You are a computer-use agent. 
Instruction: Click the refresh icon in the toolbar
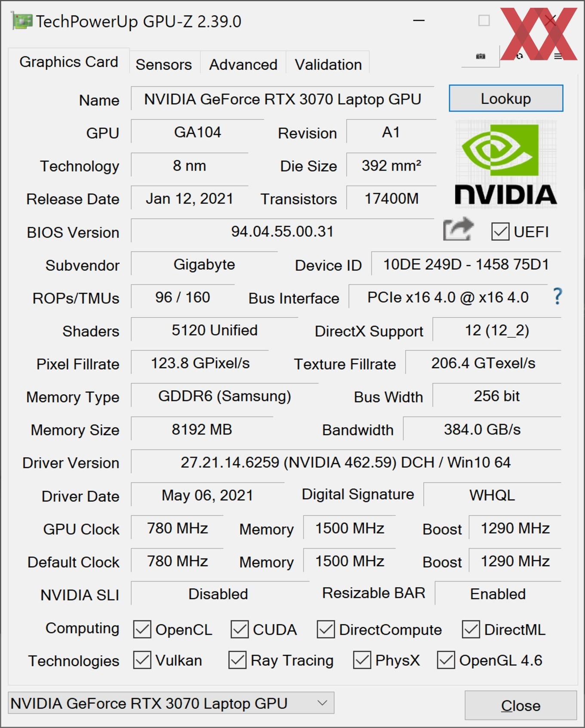pyautogui.click(x=520, y=56)
